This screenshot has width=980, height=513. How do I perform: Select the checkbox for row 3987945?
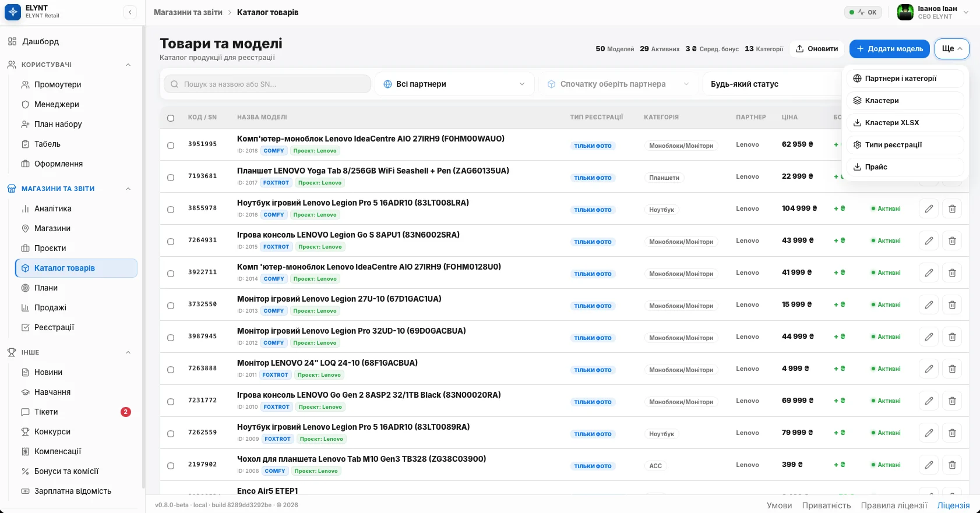point(171,338)
